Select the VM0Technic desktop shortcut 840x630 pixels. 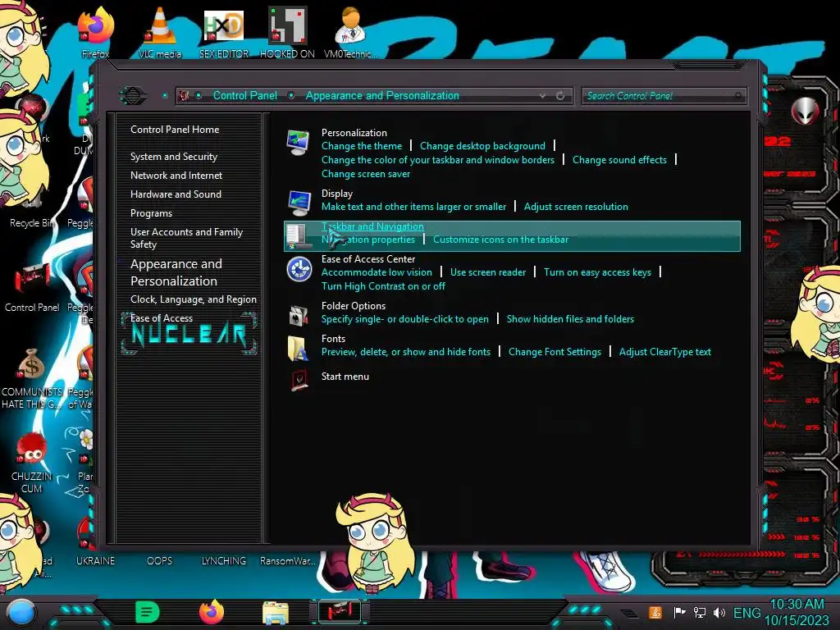(x=350, y=32)
